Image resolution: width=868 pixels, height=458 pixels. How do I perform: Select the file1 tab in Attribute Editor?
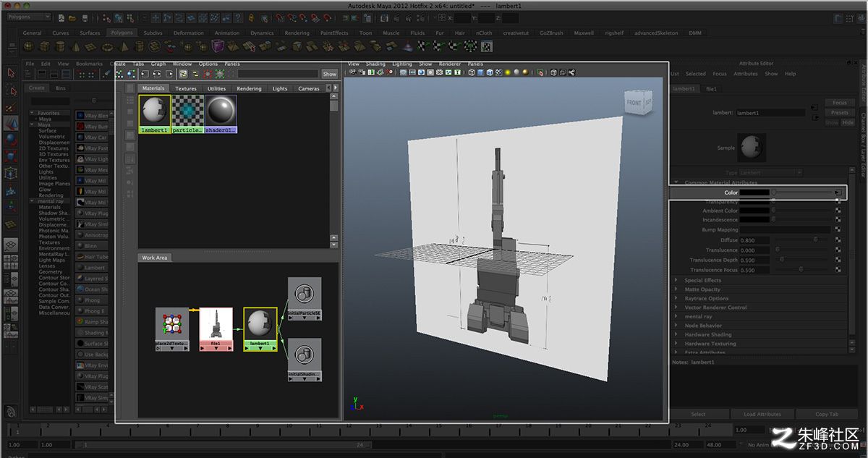click(712, 88)
